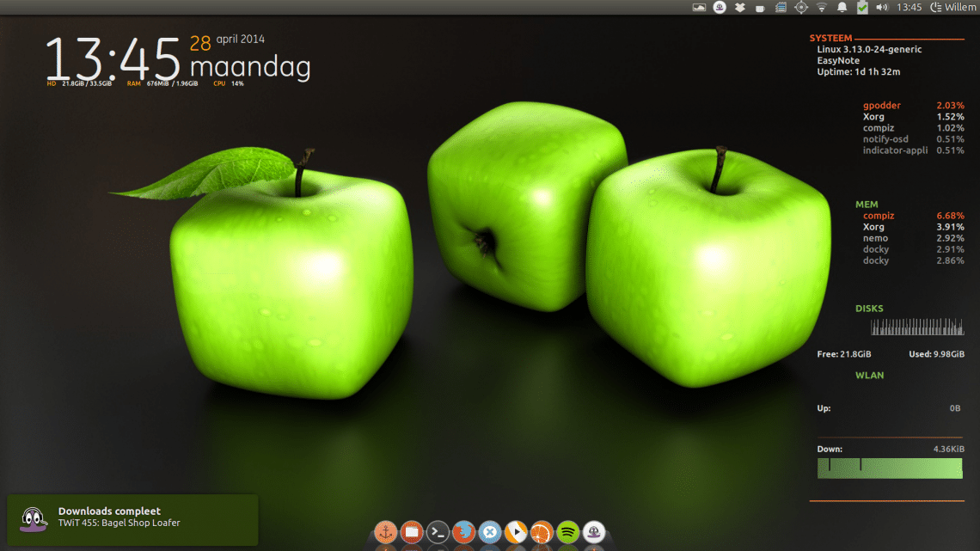Launch Spotify from the dock
980x551 pixels.
[567, 532]
